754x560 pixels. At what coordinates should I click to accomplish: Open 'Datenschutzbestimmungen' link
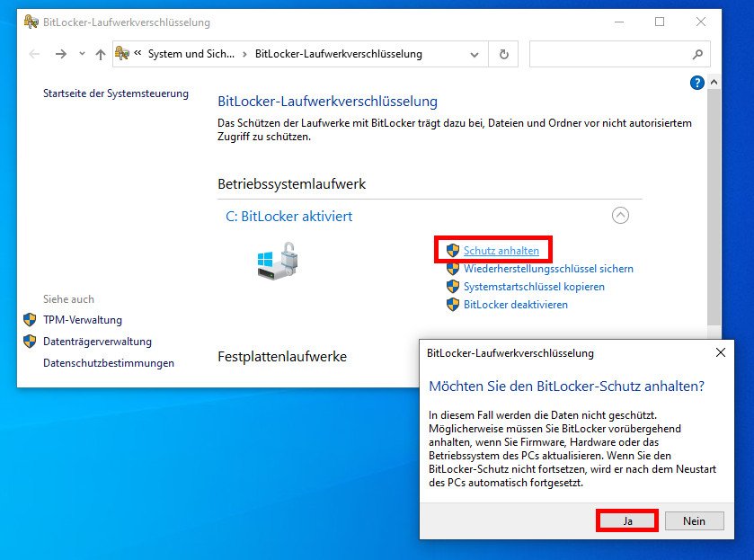[x=109, y=363]
